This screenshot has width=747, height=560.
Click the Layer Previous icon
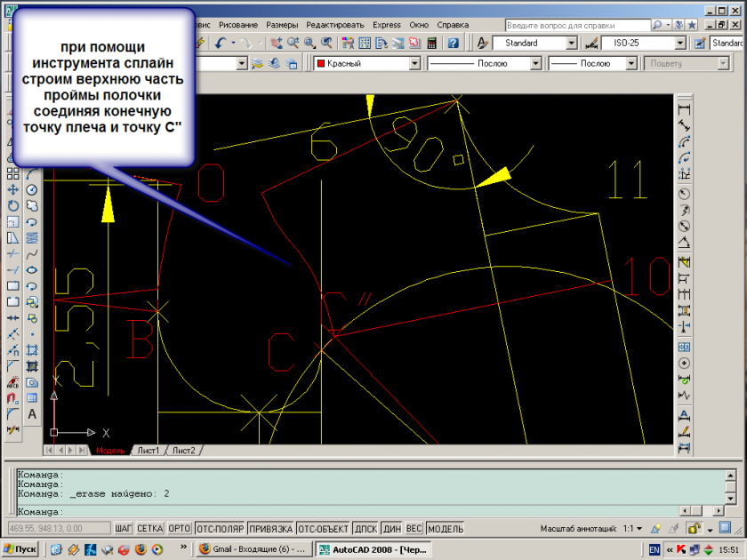click(275, 63)
